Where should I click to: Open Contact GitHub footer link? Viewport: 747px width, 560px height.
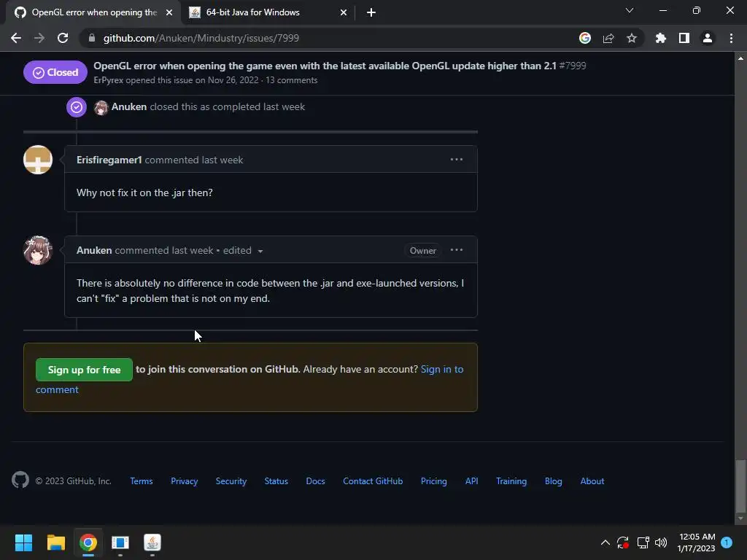[x=373, y=481]
